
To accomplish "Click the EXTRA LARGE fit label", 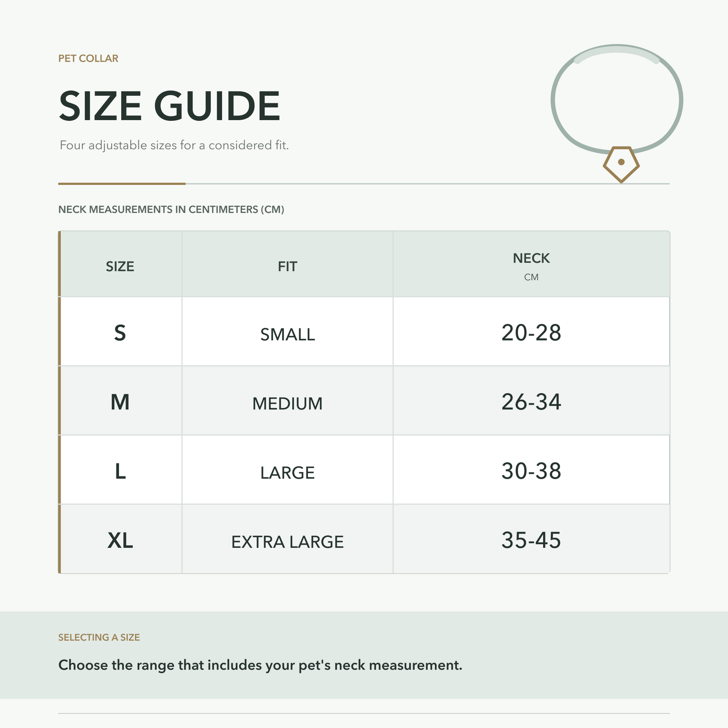I will pos(288,542).
